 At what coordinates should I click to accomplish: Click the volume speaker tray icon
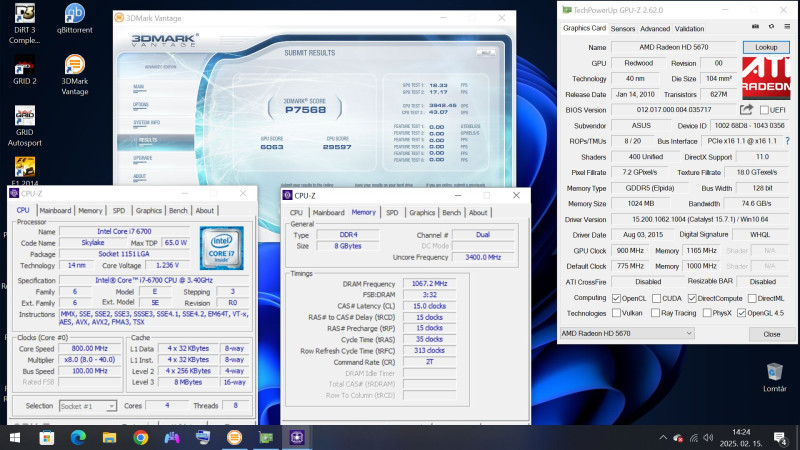click(x=708, y=438)
